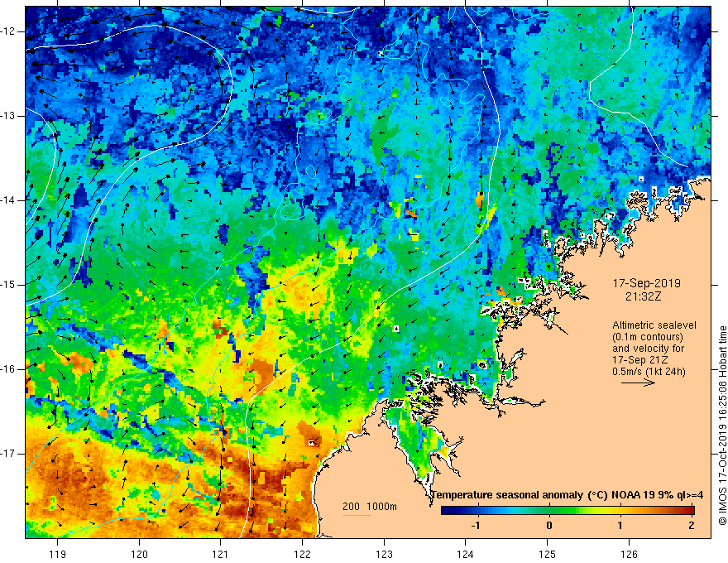Click the colorbar tick label -1
Screen dimensions: 728x563
(476, 526)
